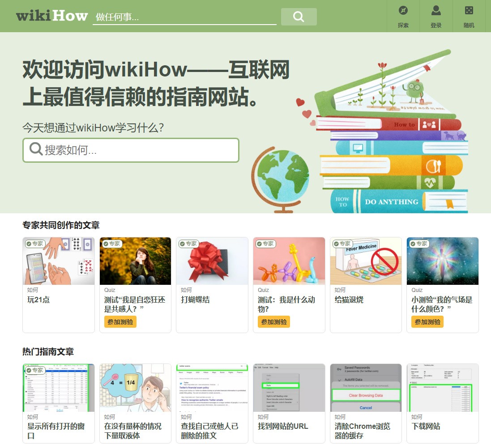Open the 清除Chrome浏览器的缓存 article
The image size is (491, 448).
(362, 431)
